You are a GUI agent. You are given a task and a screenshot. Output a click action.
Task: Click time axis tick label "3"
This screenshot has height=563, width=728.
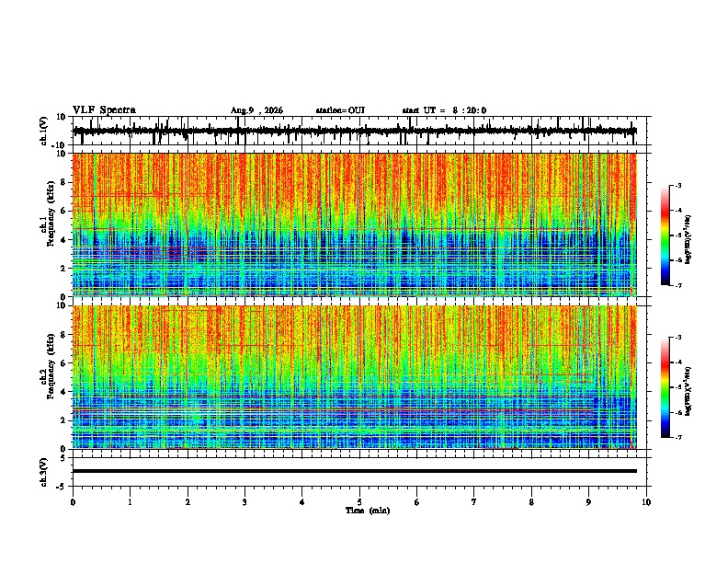245,502
